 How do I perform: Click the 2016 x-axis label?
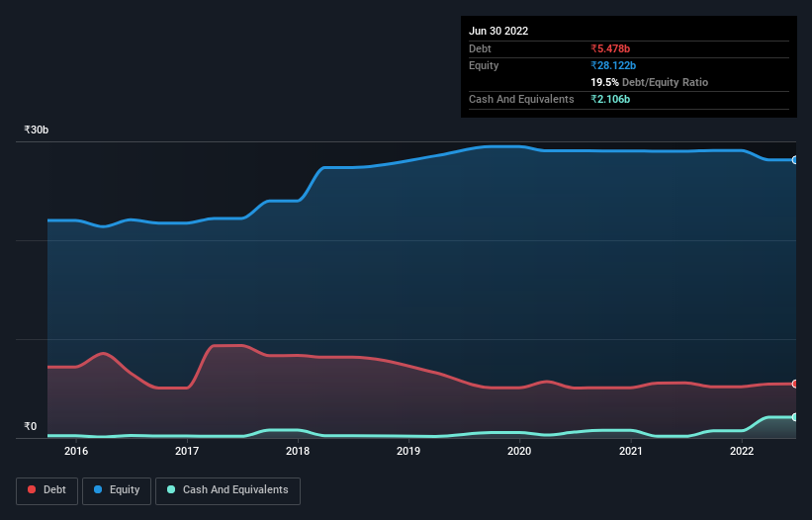click(76, 451)
